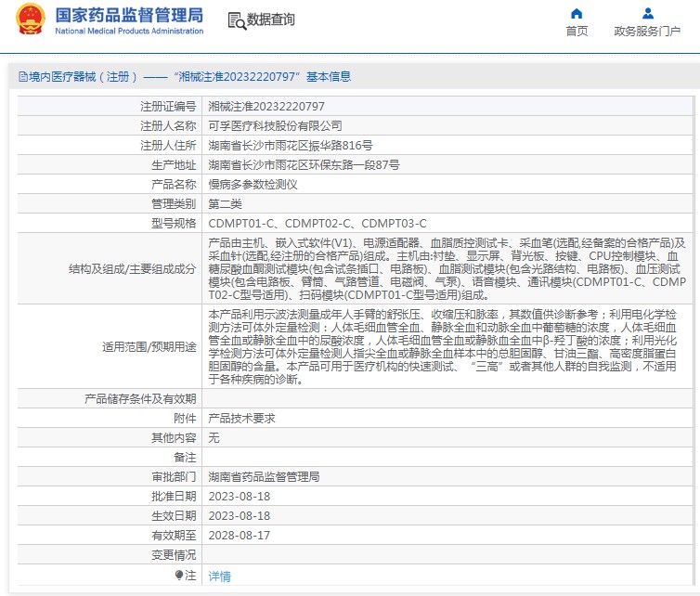Click the 产品储存条件及有效期 label
Viewport: 700px width, 596px height.
[x=140, y=398]
